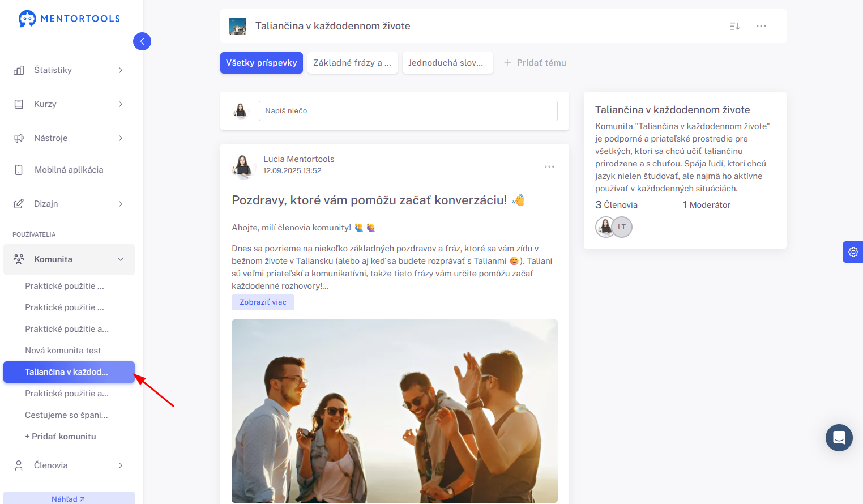Screen dimensions: 863x504
Task: Click the LT member avatar
Action: tap(622, 227)
